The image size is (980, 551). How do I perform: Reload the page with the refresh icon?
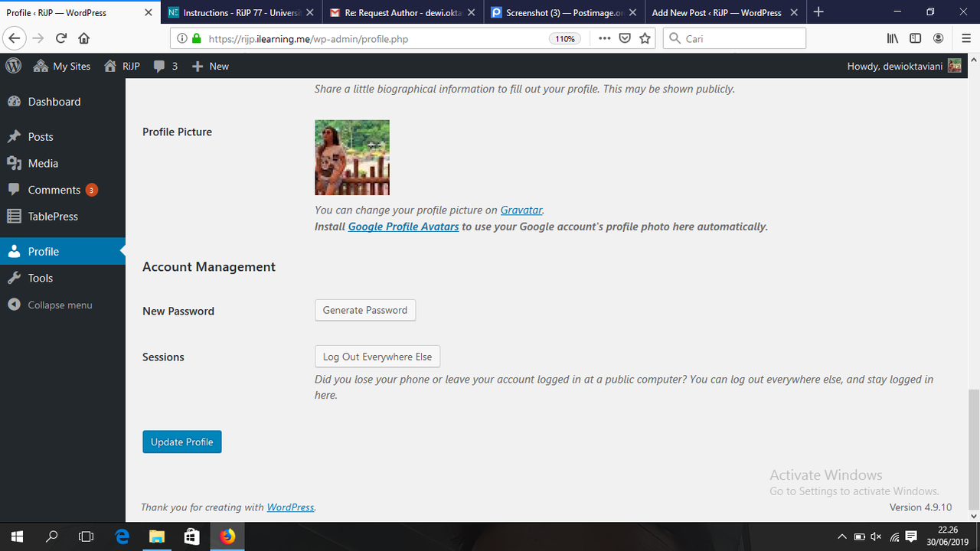(x=61, y=37)
